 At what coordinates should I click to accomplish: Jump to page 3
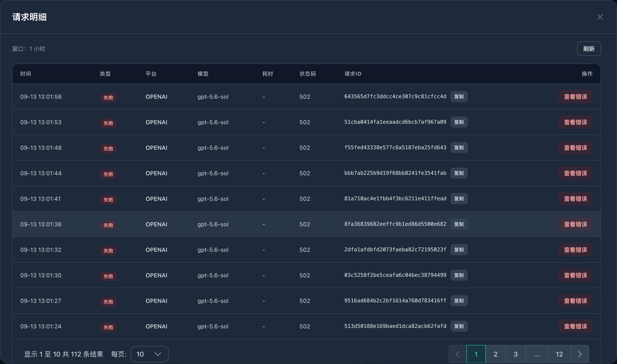pyautogui.click(x=516, y=354)
